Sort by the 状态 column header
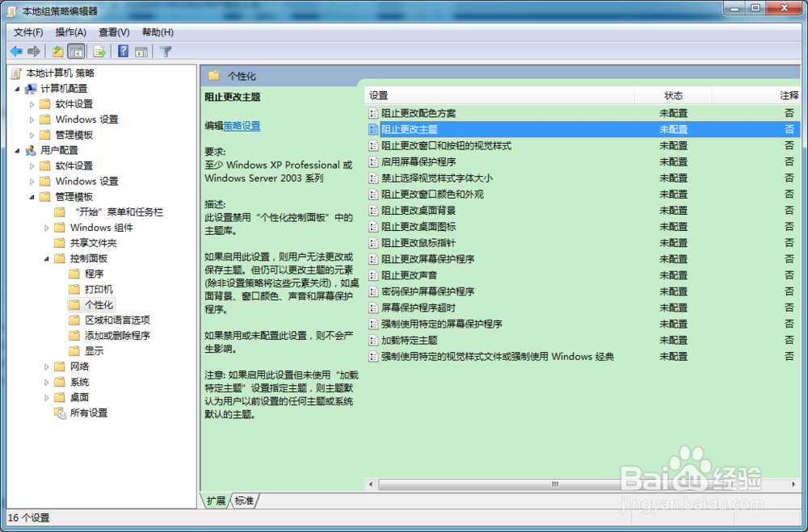The width and height of the screenshot is (808, 532). click(x=673, y=95)
